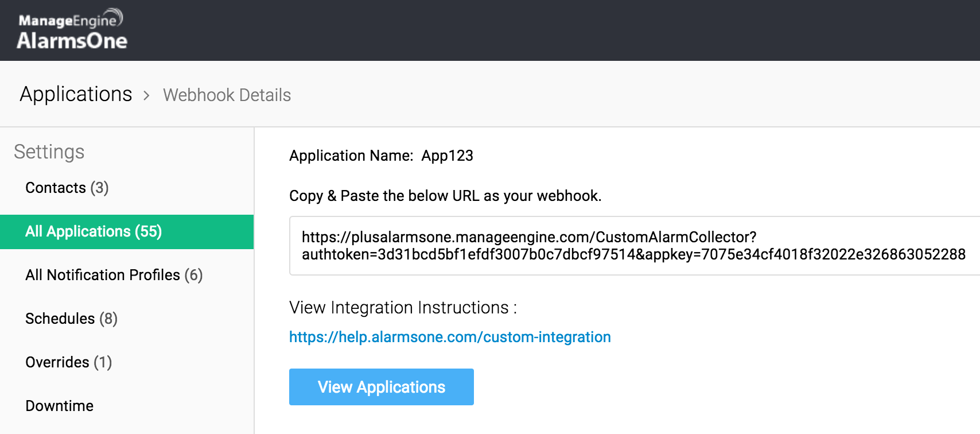Screen dimensions: 980x434
Task: Click the webhook URL text box
Action: [x=635, y=246]
